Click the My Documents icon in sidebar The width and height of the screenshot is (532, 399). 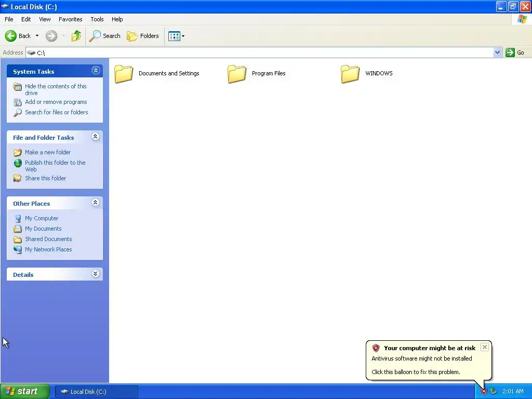pos(18,229)
